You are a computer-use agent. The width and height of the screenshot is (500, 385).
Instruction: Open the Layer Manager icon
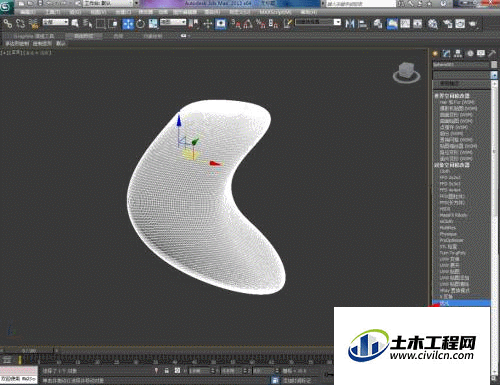(x=378, y=24)
